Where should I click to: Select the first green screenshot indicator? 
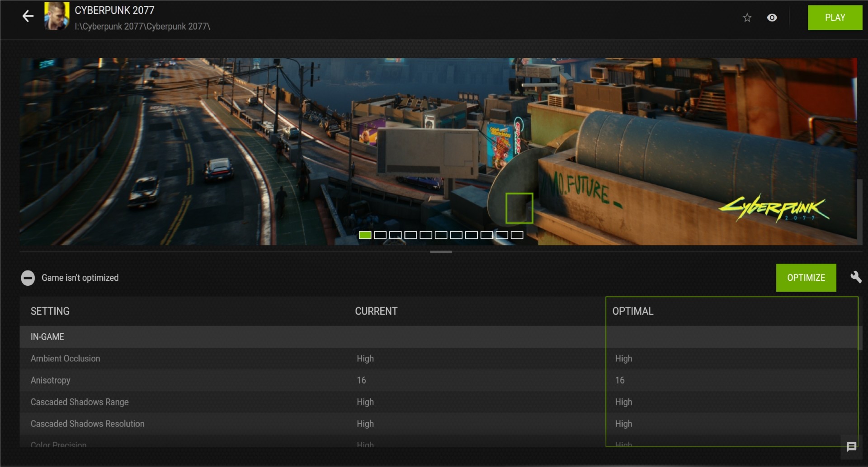365,235
